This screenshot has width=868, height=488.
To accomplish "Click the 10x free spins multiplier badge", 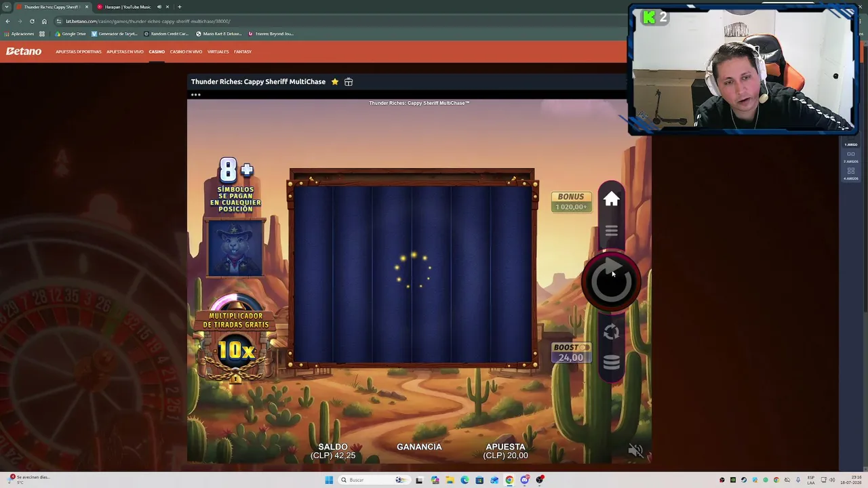I will [235, 351].
